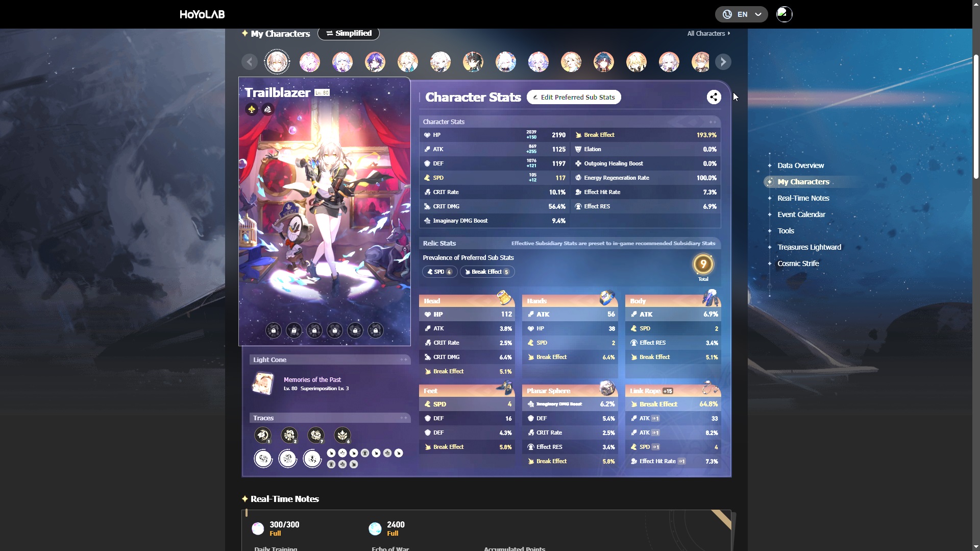Click the Lv. 80 badge beside Trailblazer
The image size is (980, 551).
click(322, 92)
